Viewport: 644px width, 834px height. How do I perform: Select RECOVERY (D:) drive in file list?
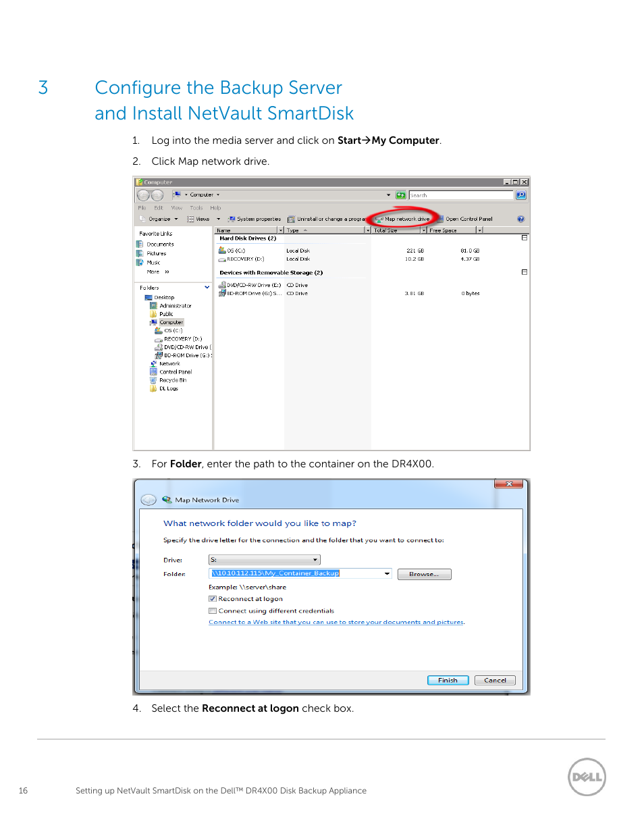coord(241,259)
